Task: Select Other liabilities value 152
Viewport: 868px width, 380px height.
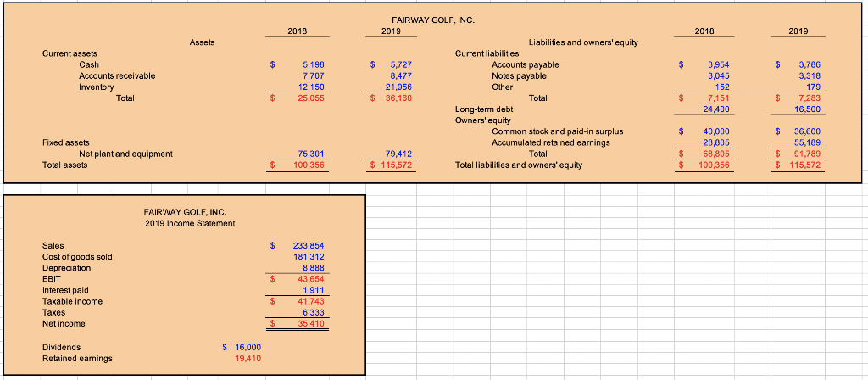Action: click(723, 87)
